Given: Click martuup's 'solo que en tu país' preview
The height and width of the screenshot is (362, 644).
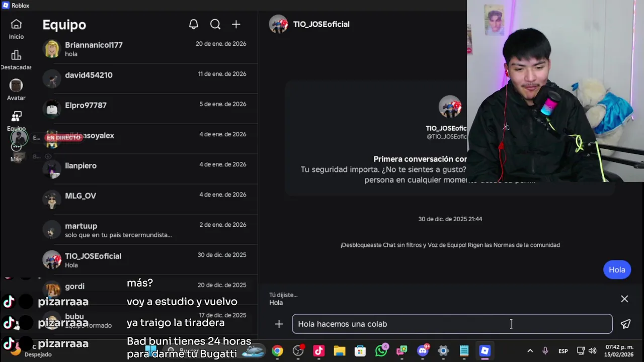Looking at the screenshot, I should pos(118,235).
